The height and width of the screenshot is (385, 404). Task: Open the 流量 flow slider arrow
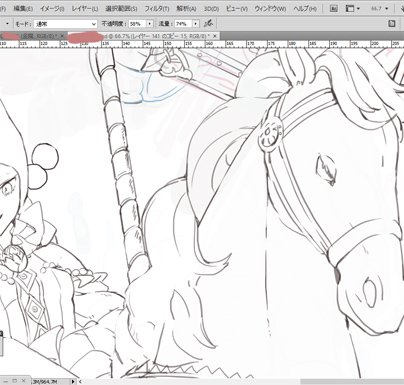(x=196, y=24)
